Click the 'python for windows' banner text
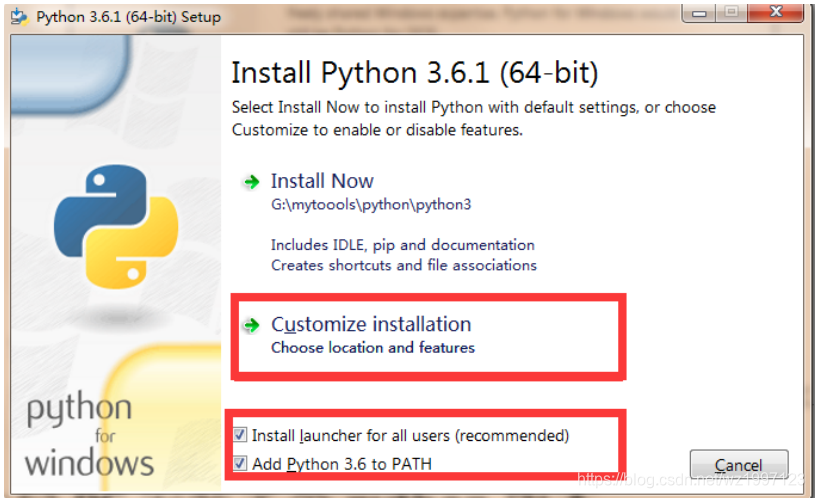Image resolution: width=815 pixels, height=498 pixels. pos(89,435)
